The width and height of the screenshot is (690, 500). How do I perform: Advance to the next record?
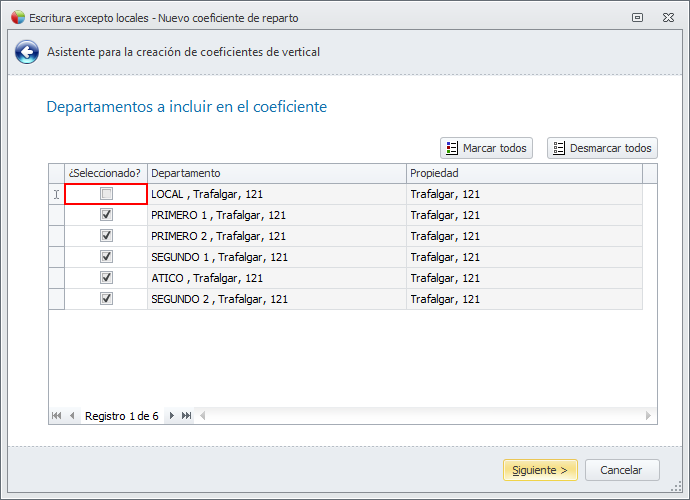point(172,416)
